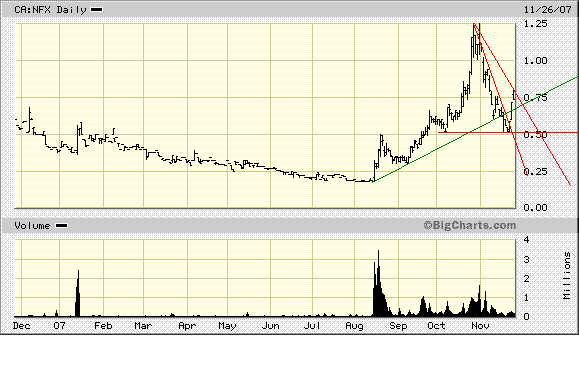Click the legend marker beside Volume
The image size is (579, 384).
click(x=61, y=226)
